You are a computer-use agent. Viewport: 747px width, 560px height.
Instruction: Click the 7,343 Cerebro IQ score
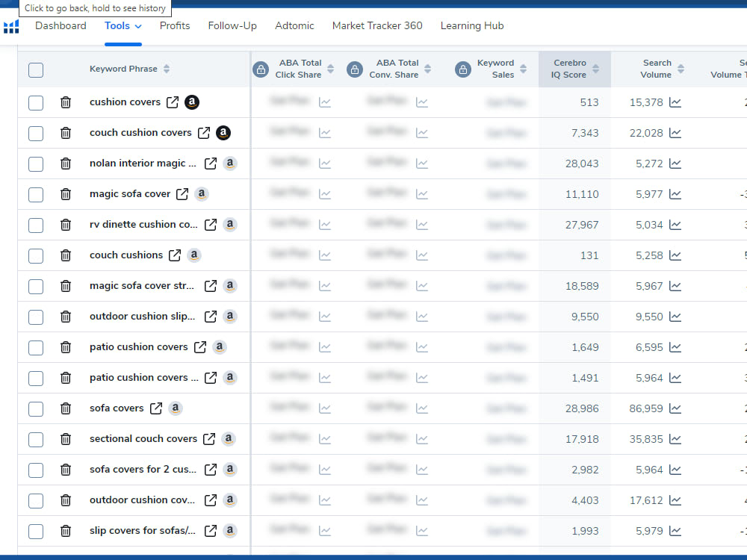[x=585, y=134]
